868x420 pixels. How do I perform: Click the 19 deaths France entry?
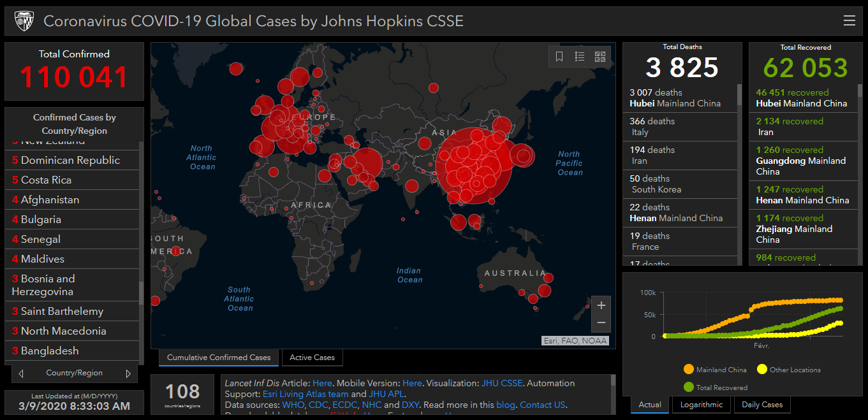pyautogui.click(x=680, y=242)
